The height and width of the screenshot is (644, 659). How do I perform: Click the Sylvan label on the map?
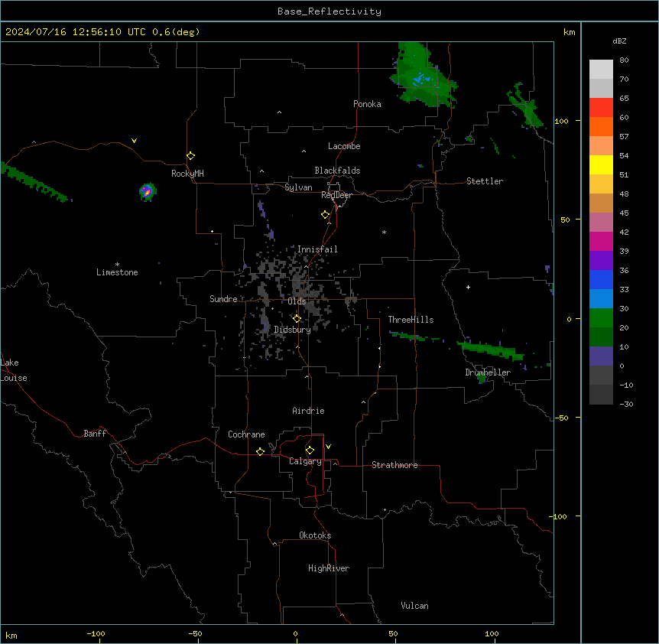[x=298, y=187]
